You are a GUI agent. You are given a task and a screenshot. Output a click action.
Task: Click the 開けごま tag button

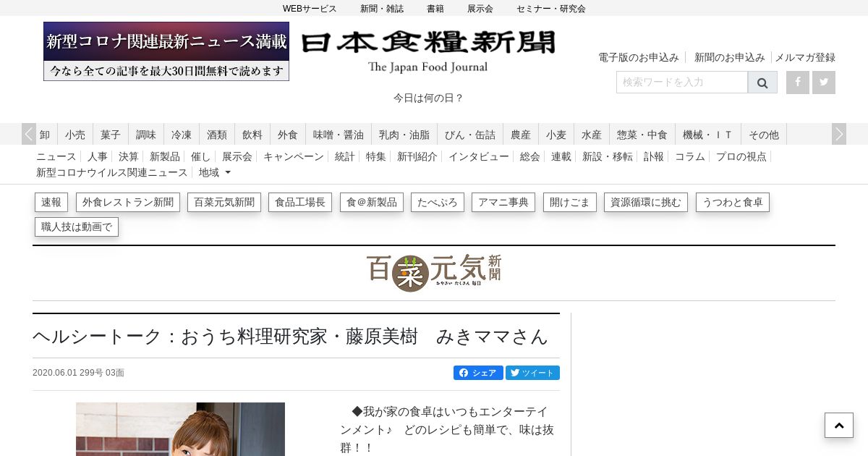(570, 203)
